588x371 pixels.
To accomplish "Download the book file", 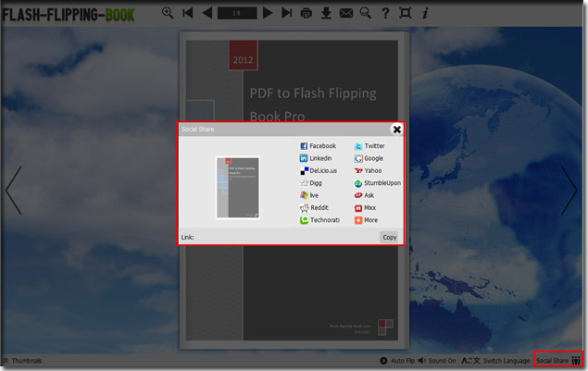I will pos(326,13).
